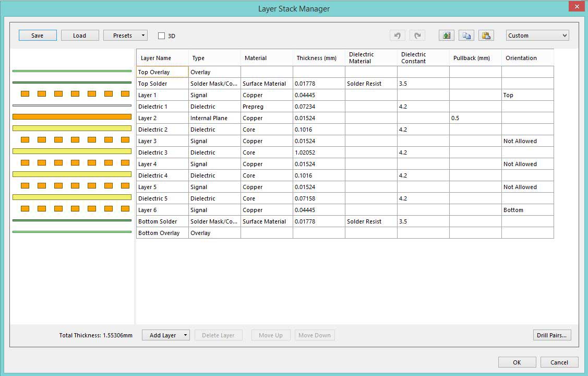Viewport: 588px width, 376px height.
Task: Click the export stack image icon
Action: click(447, 36)
